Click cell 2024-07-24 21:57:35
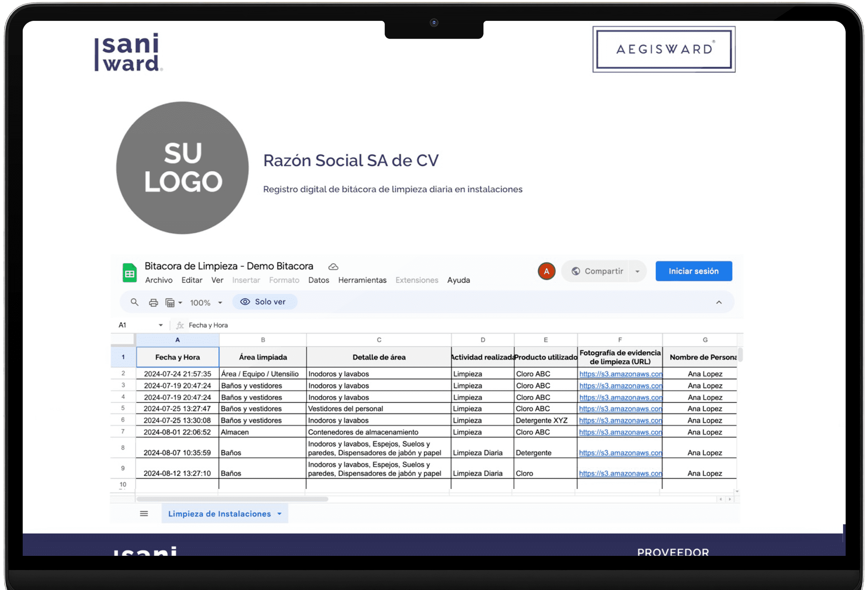Screen dimensions: 868x590 (178, 374)
